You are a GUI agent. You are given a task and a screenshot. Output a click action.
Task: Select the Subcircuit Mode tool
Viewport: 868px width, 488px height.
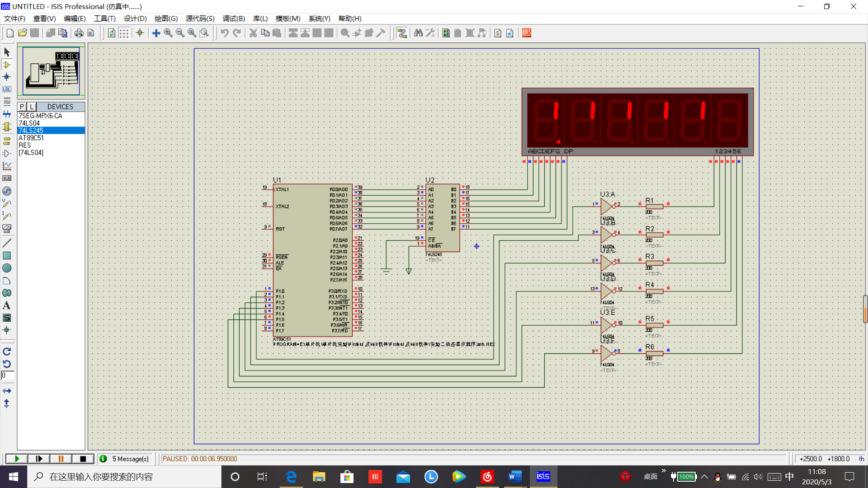pos(7,127)
